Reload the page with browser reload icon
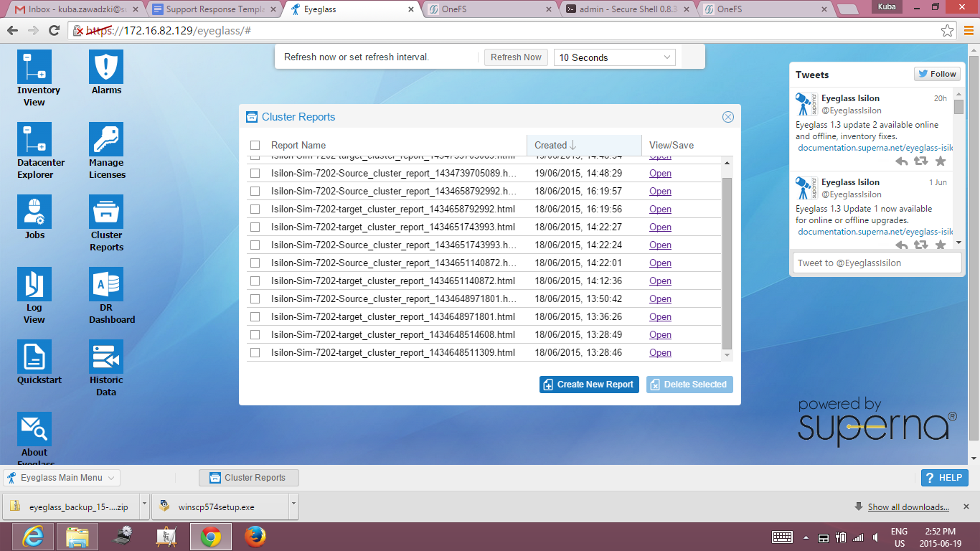The image size is (980, 551). [54, 31]
